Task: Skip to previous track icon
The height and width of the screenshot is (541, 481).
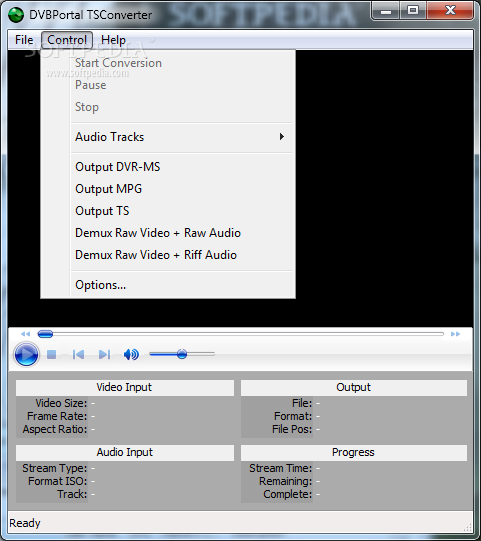Action: pos(78,354)
